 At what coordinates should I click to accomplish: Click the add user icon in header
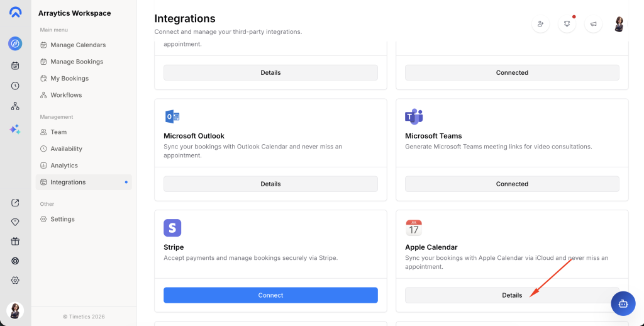click(x=540, y=24)
